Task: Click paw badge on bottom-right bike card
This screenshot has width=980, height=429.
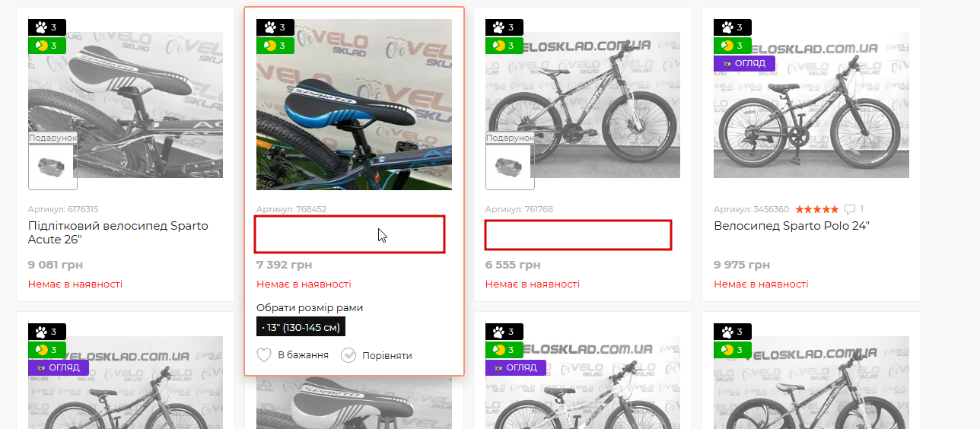Action: coord(733,332)
